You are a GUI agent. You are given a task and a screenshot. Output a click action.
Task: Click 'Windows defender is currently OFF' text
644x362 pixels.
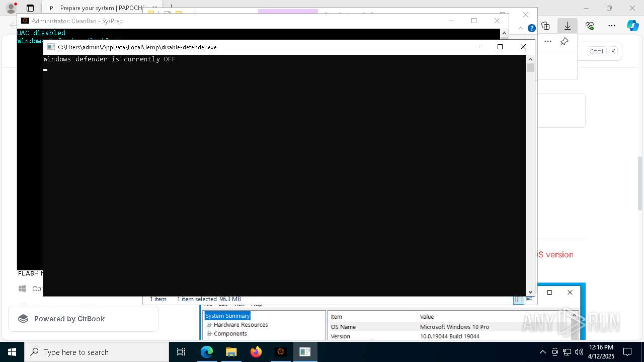110,59
